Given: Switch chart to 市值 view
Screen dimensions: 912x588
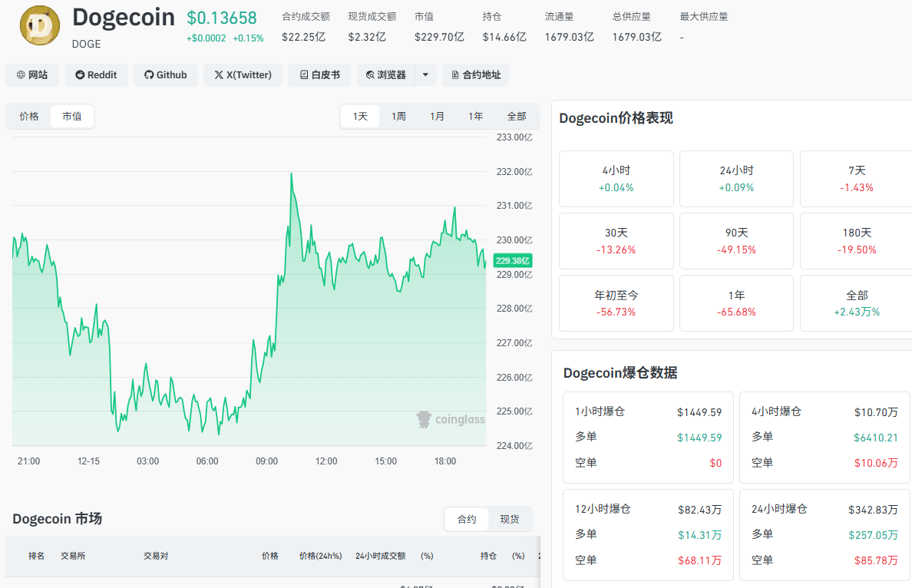Looking at the screenshot, I should (72, 117).
